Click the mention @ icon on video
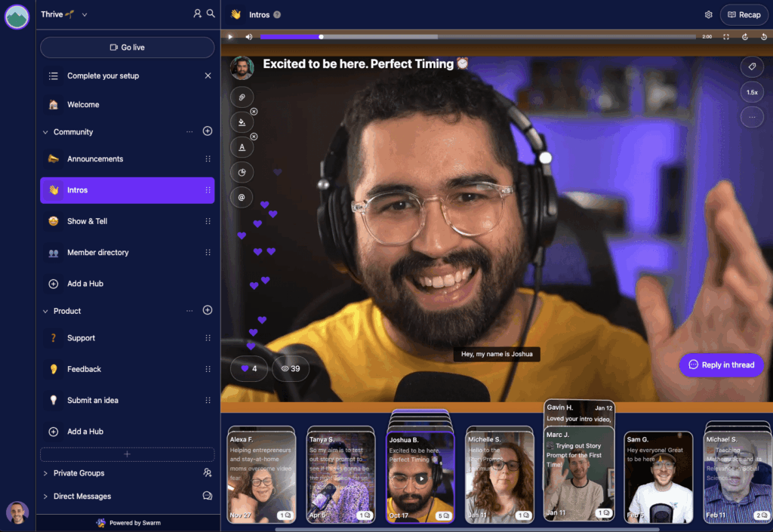Screen dimensions: 773x532 click(242, 198)
